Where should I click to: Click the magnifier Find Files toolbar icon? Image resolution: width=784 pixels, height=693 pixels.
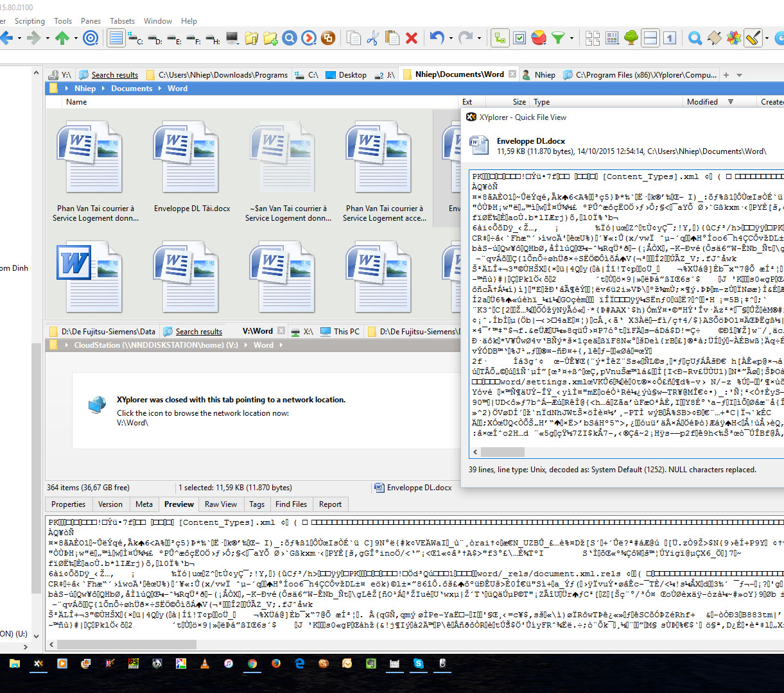pos(695,38)
